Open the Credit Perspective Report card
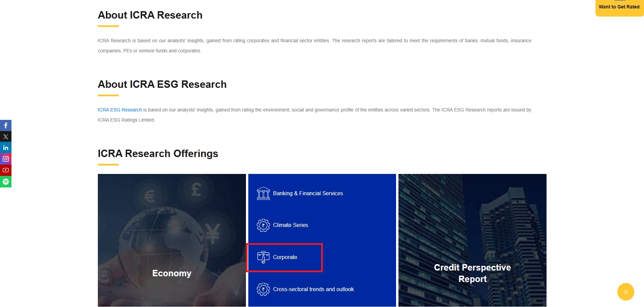644x307 pixels. click(472, 273)
